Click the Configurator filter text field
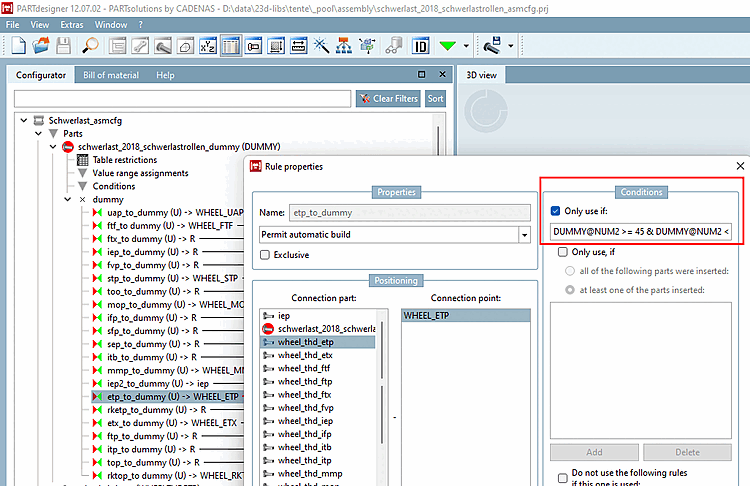Viewport: 750px width, 486px height. tap(182, 99)
